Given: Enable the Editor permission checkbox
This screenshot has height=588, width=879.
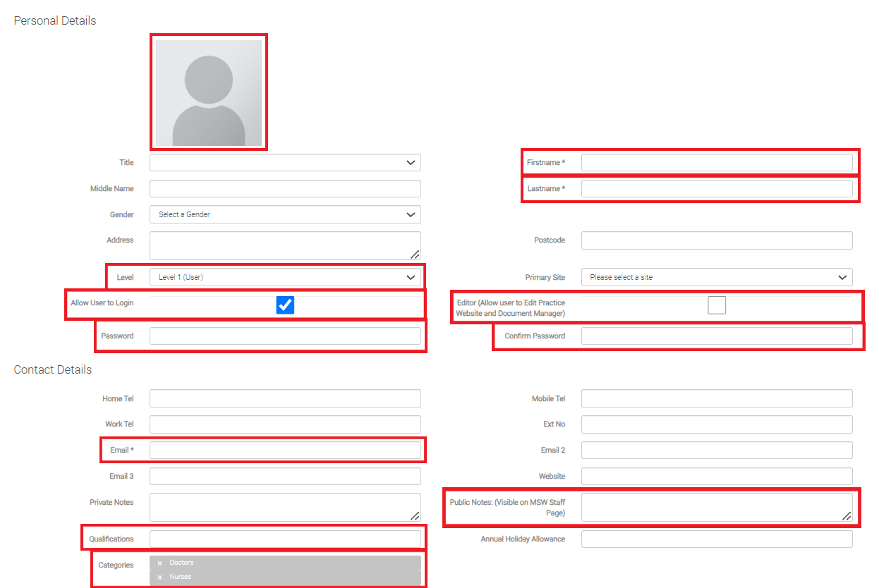Looking at the screenshot, I should pos(717,305).
